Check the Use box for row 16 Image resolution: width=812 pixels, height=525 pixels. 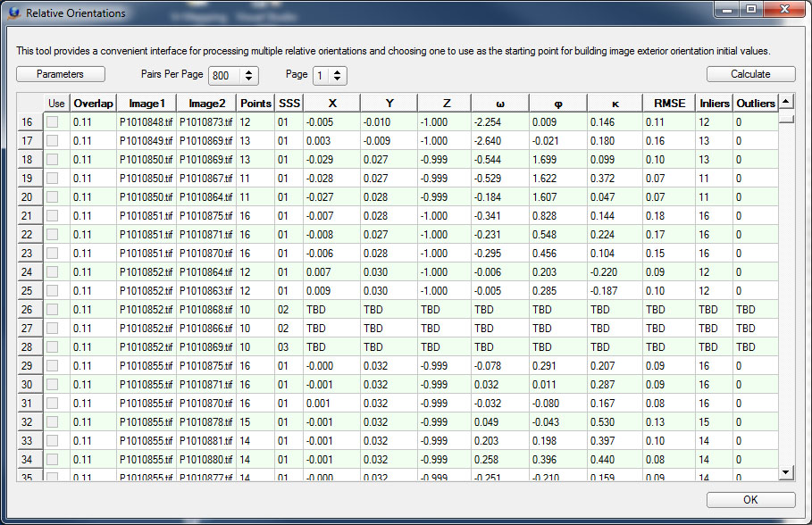click(53, 122)
